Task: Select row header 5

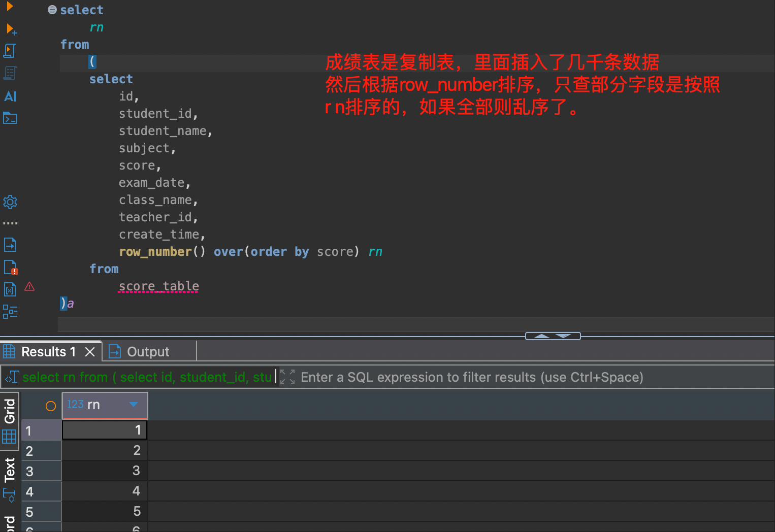Action: tap(42, 512)
